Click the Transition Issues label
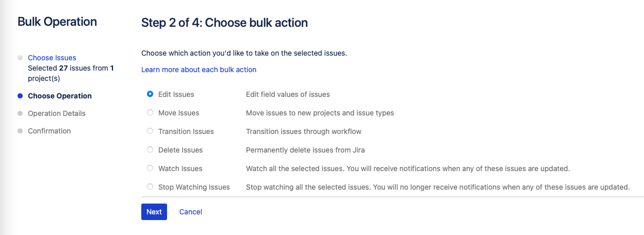Screen dimensions: 644x235 coord(186,131)
